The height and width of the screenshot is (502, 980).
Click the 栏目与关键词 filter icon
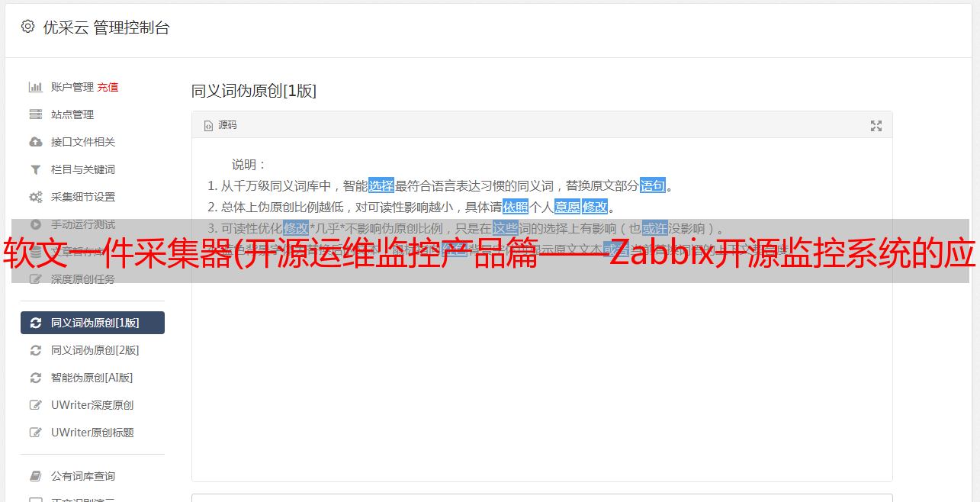[x=35, y=169]
